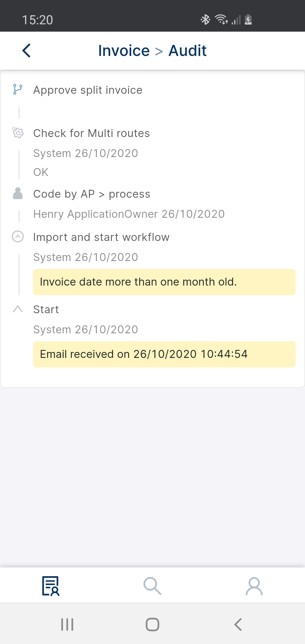Tap Henry ApplicationOwner 26/10/2020 line
Viewport: 305px width, 644px height.
(x=129, y=214)
